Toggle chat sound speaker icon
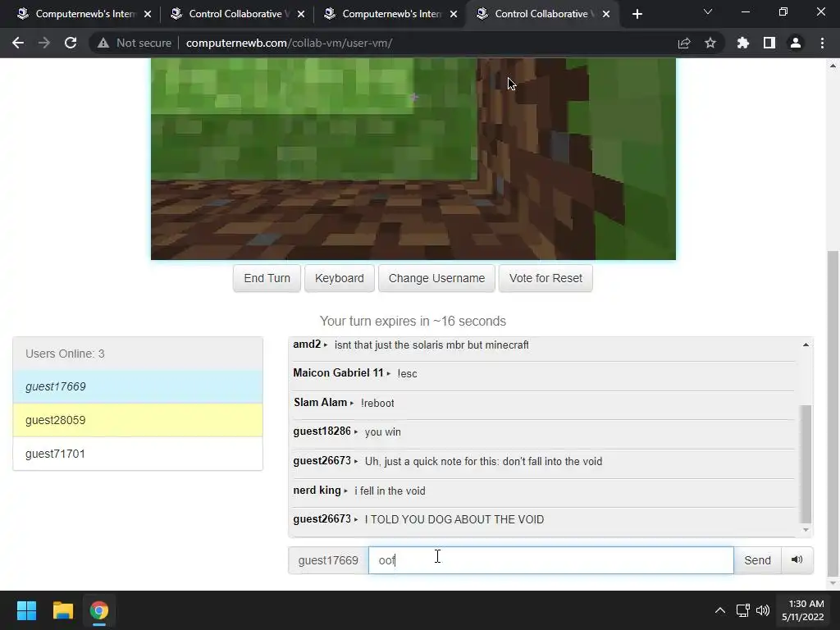Viewport: 840px width, 630px height. pyautogui.click(x=797, y=560)
